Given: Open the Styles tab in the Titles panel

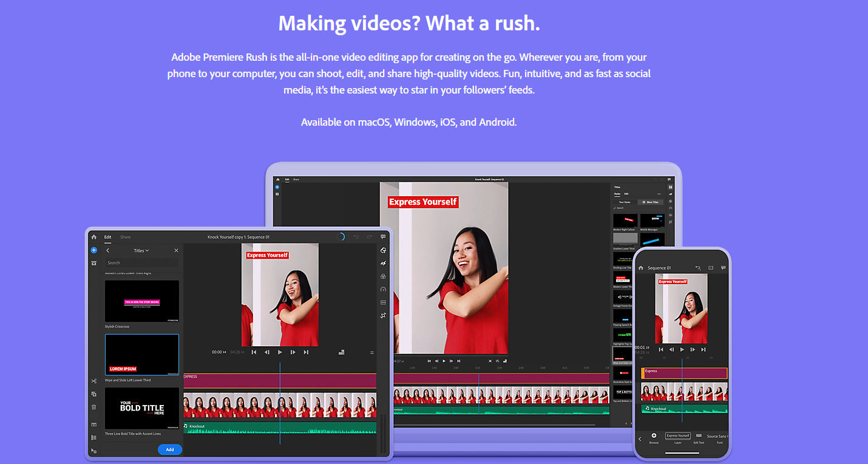Looking at the screenshot, I should (617, 194).
